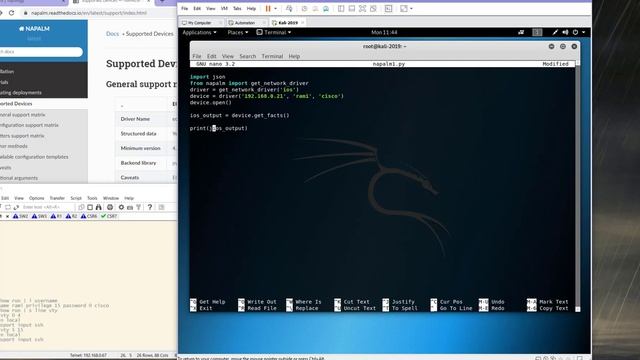Image resolution: width=640 pixels, height=360 pixels.
Task: Click the pen icon in Kali top bar
Action: point(555,32)
